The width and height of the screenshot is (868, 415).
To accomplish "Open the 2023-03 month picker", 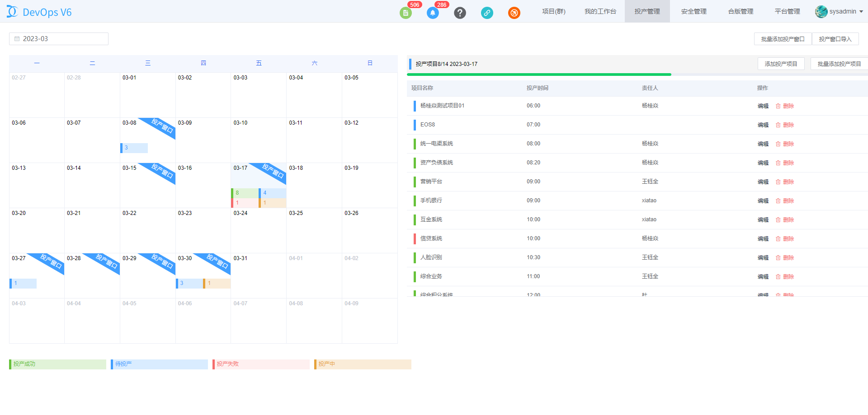I will [x=59, y=39].
